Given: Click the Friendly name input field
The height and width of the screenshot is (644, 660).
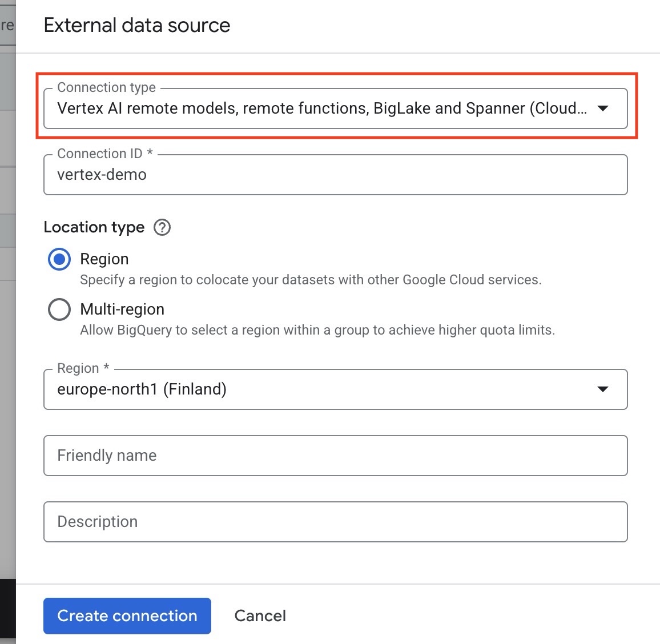Looking at the screenshot, I should coord(335,456).
